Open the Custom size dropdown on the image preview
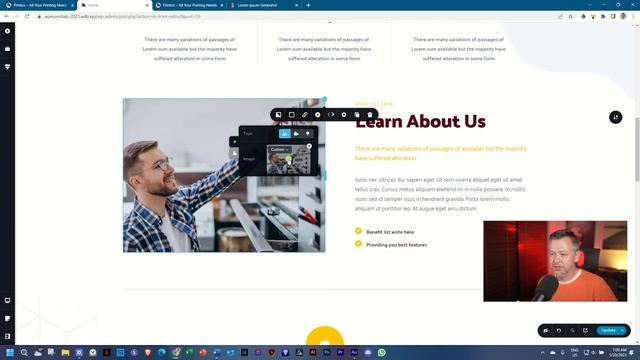Image resolution: width=640 pixels, height=360 pixels. [x=280, y=150]
